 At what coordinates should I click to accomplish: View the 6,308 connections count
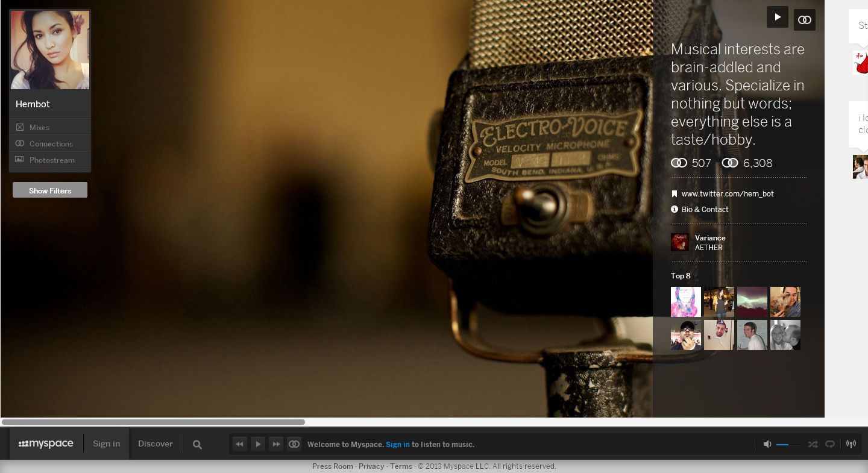[747, 163]
